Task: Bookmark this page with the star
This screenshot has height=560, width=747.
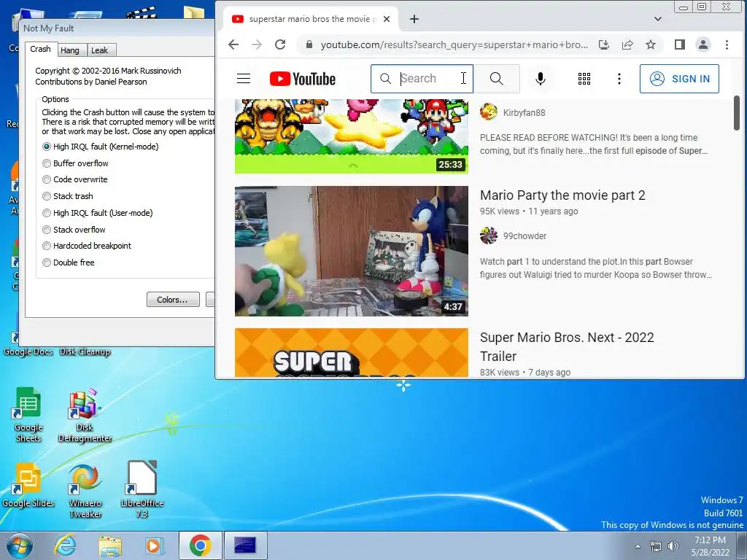Action: coord(651,44)
